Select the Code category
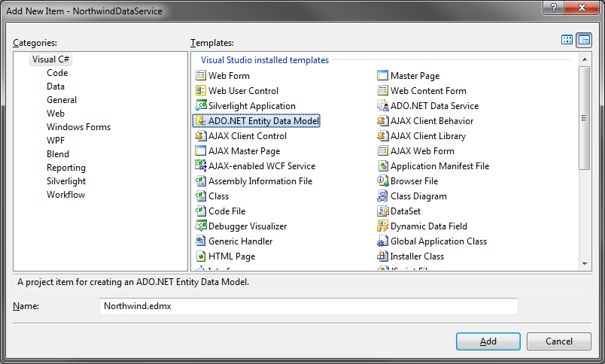Image resolution: width=605 pixels, height=364 pixels. pyautogui.click(x=57, y=73)
